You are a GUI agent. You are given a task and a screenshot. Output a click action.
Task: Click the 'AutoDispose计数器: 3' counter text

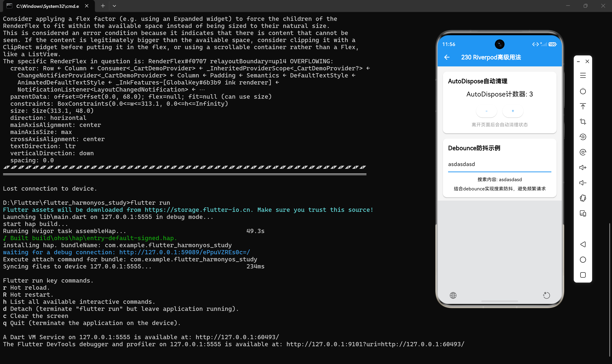(x=500, y=94)
